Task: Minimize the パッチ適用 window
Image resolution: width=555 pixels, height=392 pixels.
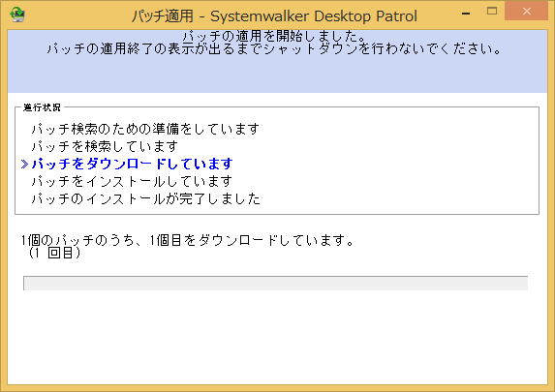Action: point(466,14)
